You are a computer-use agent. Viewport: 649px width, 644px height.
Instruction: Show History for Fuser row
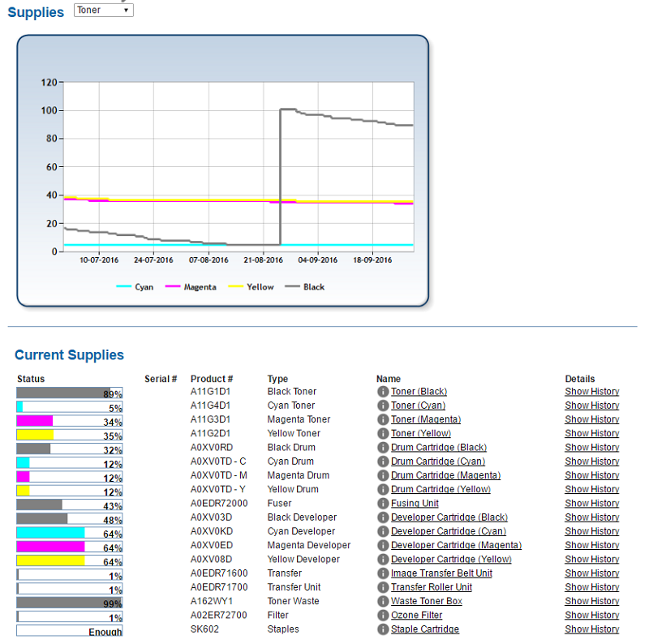pyautogui.click(x=592, y=504)
